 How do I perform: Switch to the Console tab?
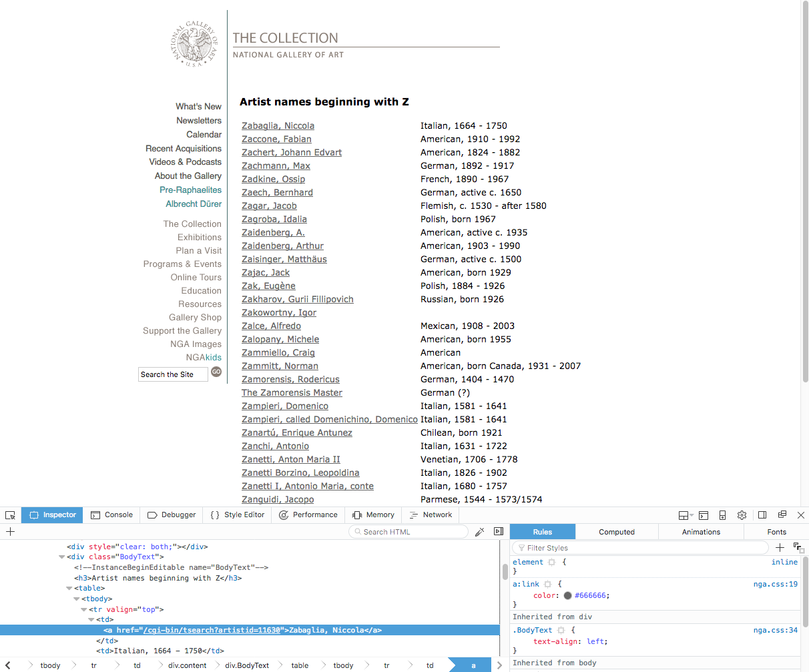tap(111, 515)
